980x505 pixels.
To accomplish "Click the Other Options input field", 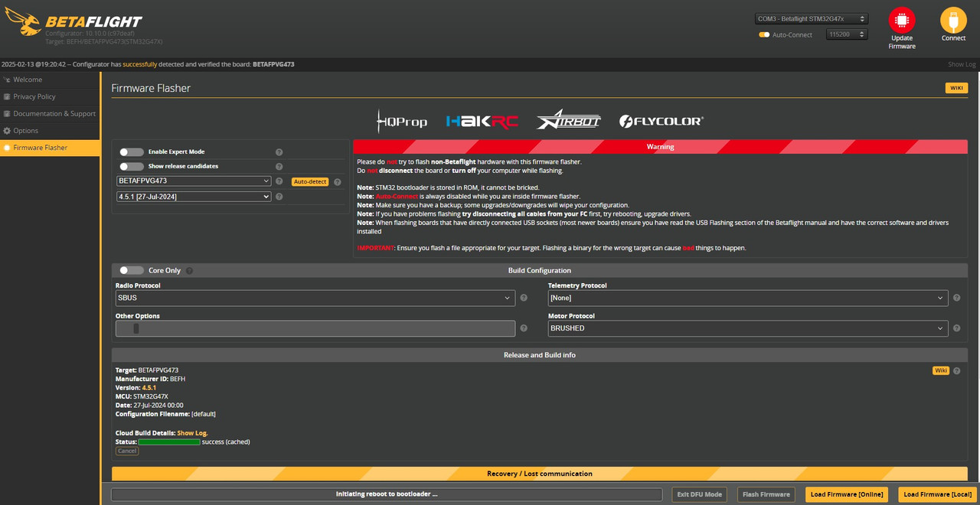I will pos(315,328).
